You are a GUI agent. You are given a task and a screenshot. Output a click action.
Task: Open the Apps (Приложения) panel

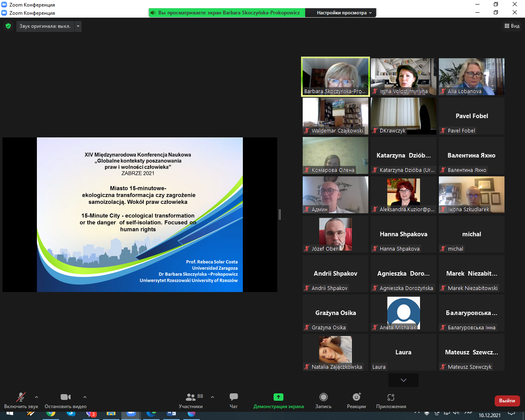[391, 400]
